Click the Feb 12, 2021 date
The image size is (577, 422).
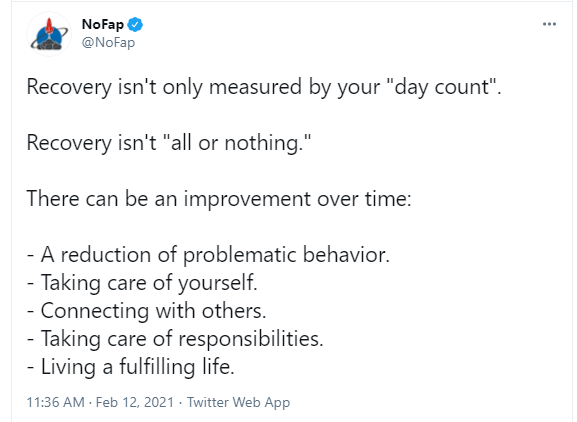[x=135, y=402]
